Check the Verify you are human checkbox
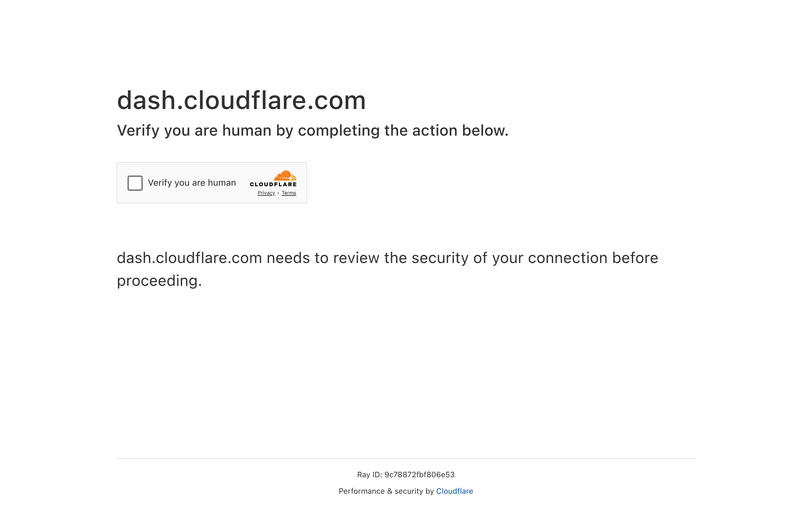This screenshot has width=812, height=507. 134,183
